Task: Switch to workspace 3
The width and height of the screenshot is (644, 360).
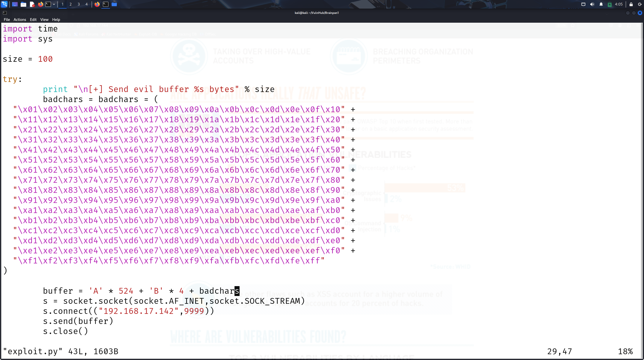Action: (x=79, y=4)
